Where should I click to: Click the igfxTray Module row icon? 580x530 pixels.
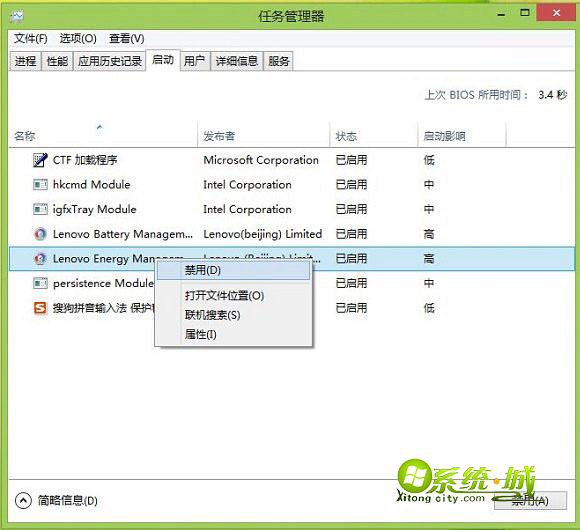click(x=40, y=209)
